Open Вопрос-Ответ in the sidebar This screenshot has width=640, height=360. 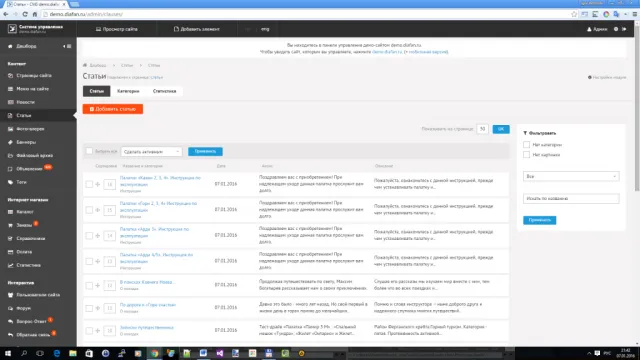tap(31, 322)
